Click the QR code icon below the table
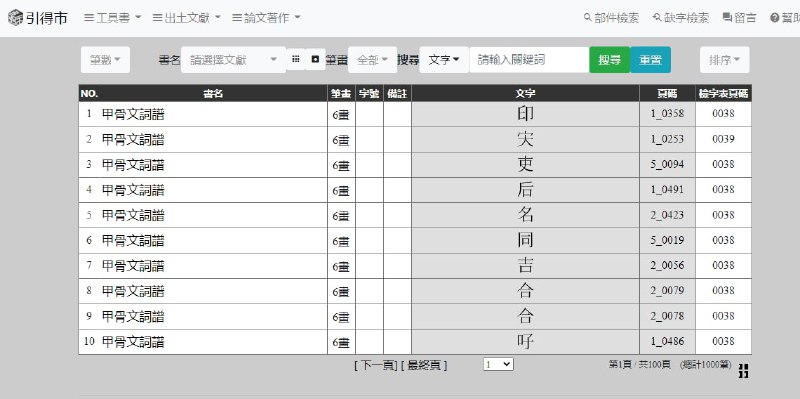The width and height of the screenshot is (800, 399). pyautogui.click(x=743, y=371)
